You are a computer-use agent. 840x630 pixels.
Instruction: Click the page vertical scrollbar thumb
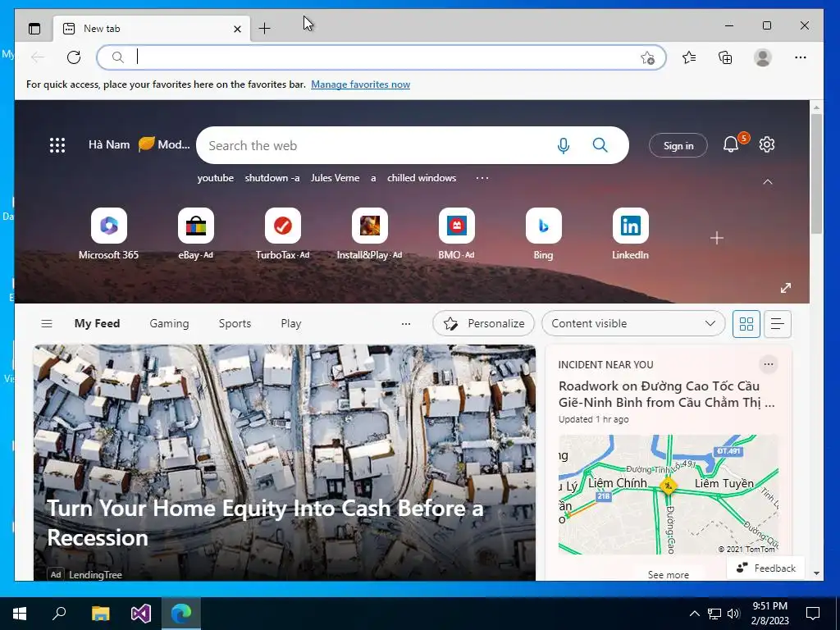click(816, 174)
